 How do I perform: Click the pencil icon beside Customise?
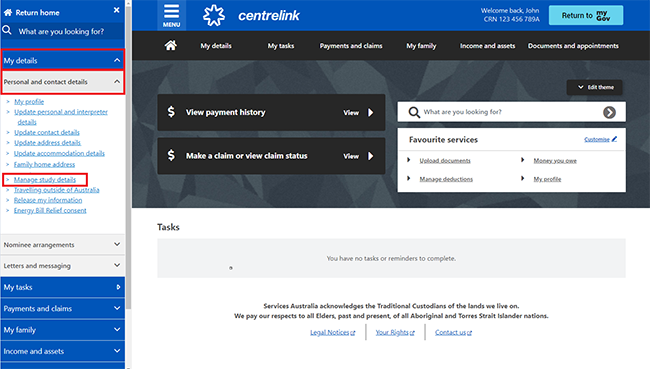tap(614, 139)
